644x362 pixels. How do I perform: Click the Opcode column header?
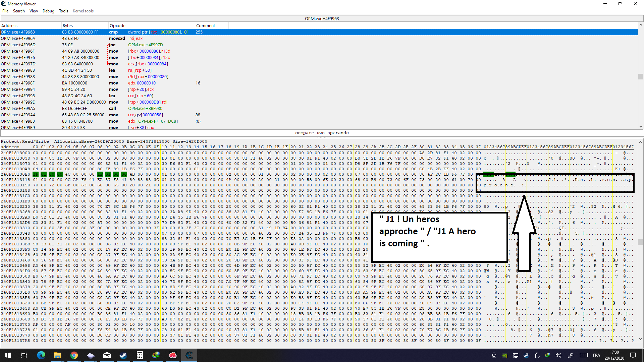117,25
